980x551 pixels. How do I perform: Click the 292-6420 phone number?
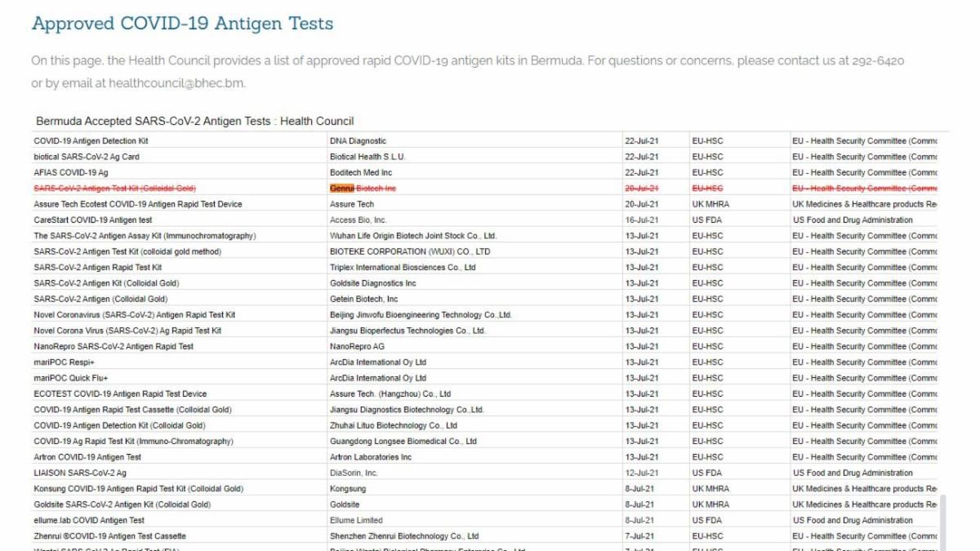click(877, 61)
